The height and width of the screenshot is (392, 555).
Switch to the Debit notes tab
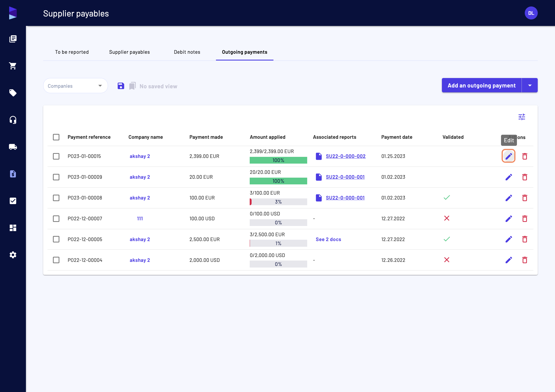coord(187,52)
